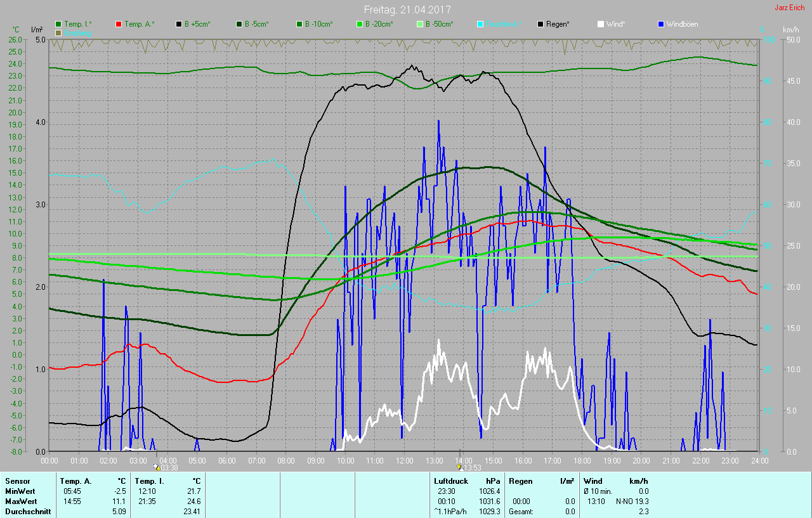Select the black Regen legend swatch
The width and height of the screenshot is (812, 518).
[540, 24]
